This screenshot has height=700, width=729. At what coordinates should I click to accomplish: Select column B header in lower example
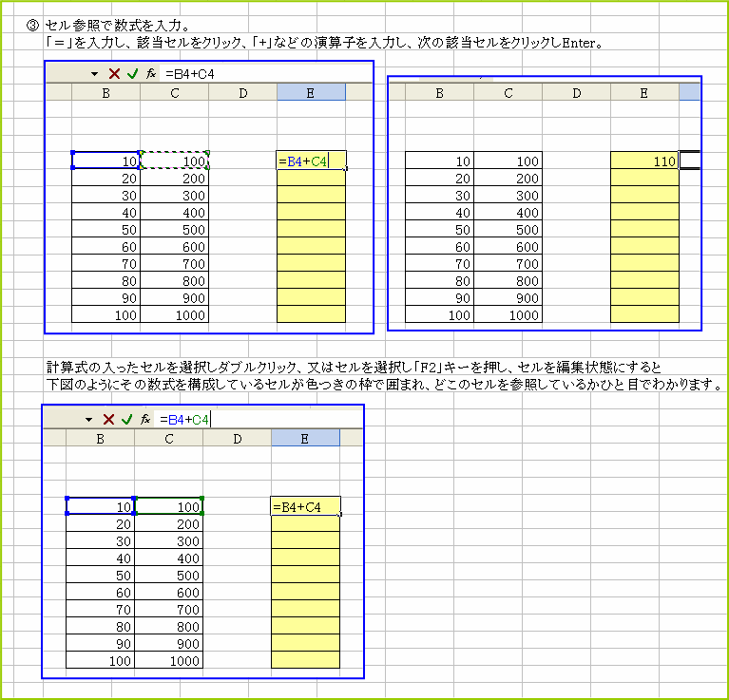coord(100,438)
